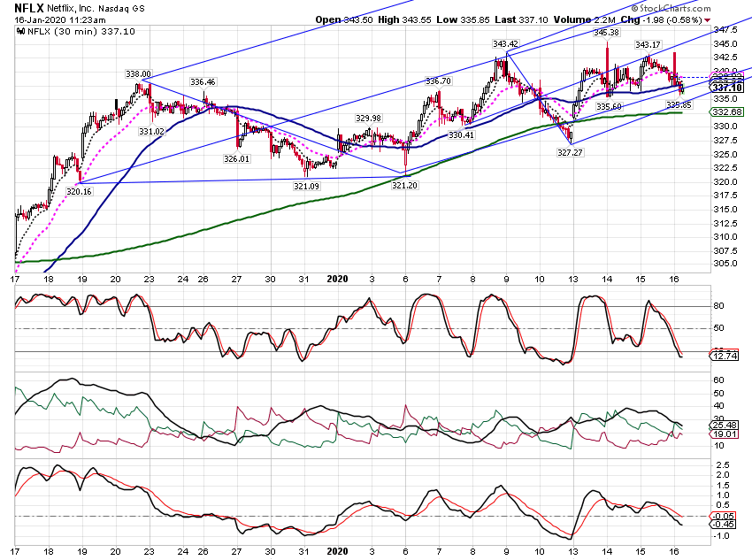Image resolution: width=752 pixels, height=560 pixels.
Task: Select the 330.41 price label
Action: point(461,135)
